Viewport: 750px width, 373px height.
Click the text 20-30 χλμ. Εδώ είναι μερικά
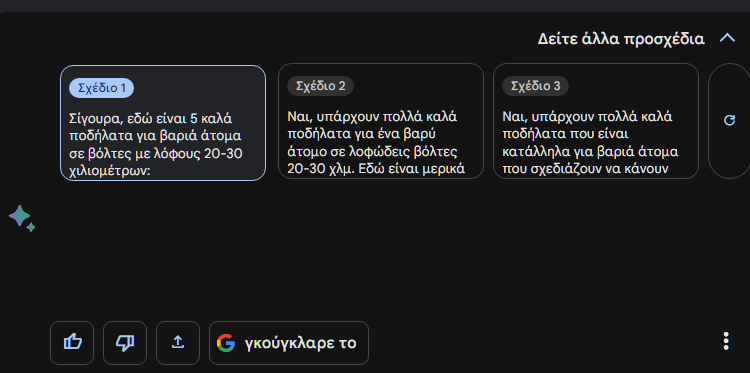(x=376, y=169)
